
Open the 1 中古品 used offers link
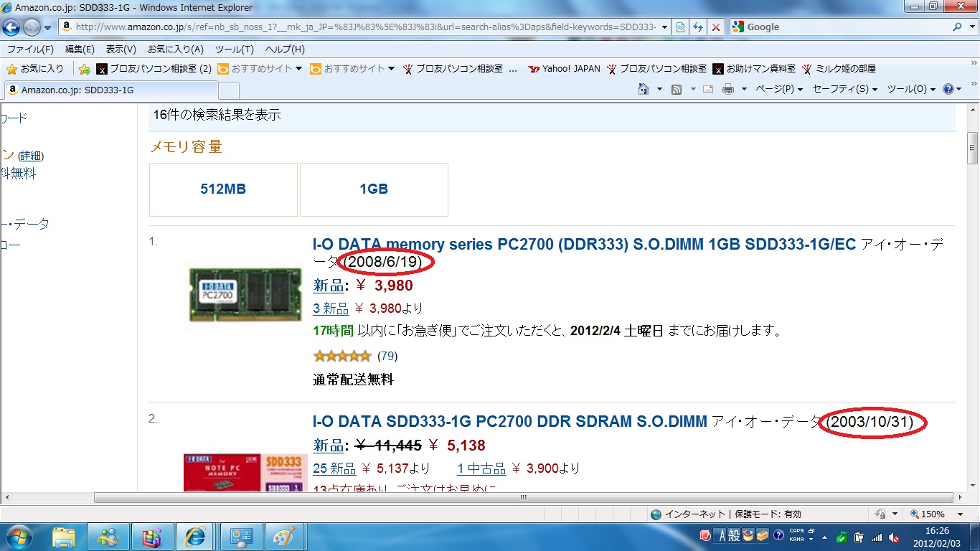click(481, 468)
